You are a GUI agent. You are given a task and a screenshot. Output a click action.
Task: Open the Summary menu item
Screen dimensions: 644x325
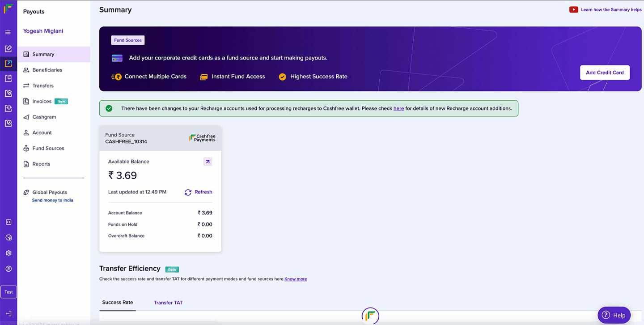tap(54, 54)
